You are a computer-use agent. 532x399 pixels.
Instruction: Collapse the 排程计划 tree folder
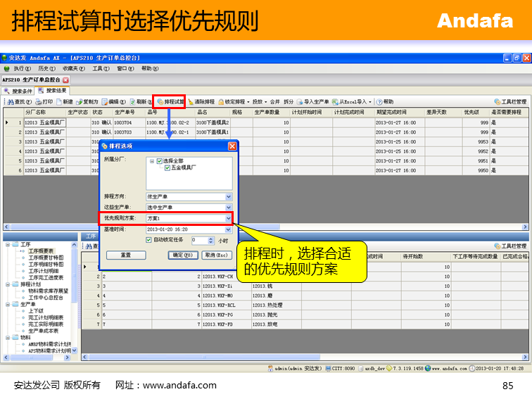(x=8, y=284)
